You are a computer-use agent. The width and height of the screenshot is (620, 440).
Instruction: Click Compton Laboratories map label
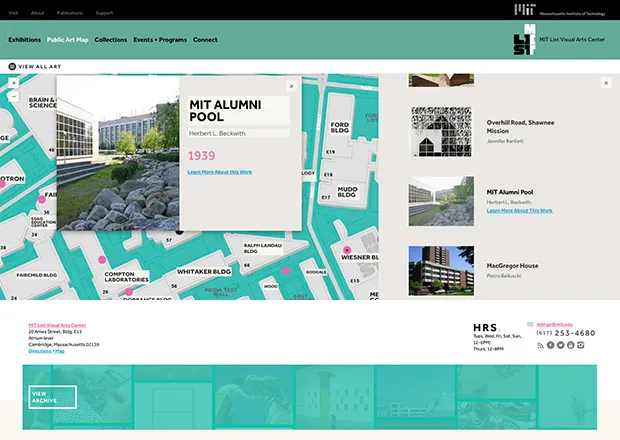coord(126,277)
